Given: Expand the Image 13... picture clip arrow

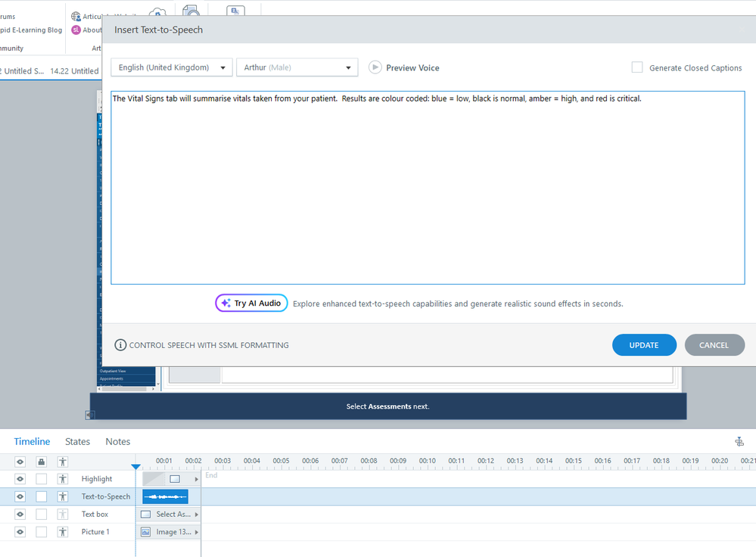Looking at the screenshot, I should pyautogui.click(x=196, y=532).
